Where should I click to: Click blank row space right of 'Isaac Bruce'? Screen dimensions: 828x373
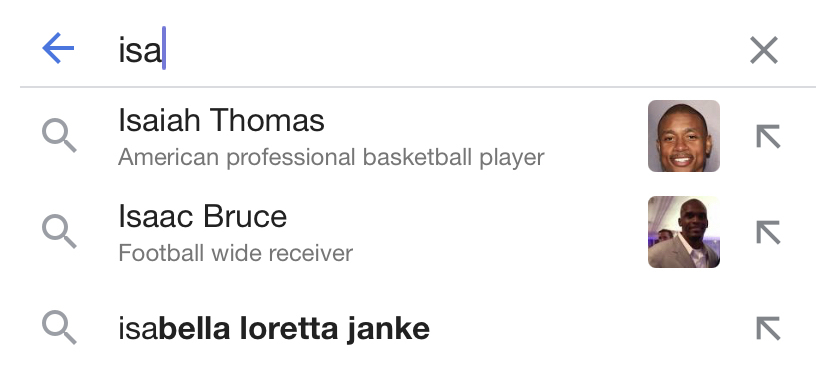point(465,217)
